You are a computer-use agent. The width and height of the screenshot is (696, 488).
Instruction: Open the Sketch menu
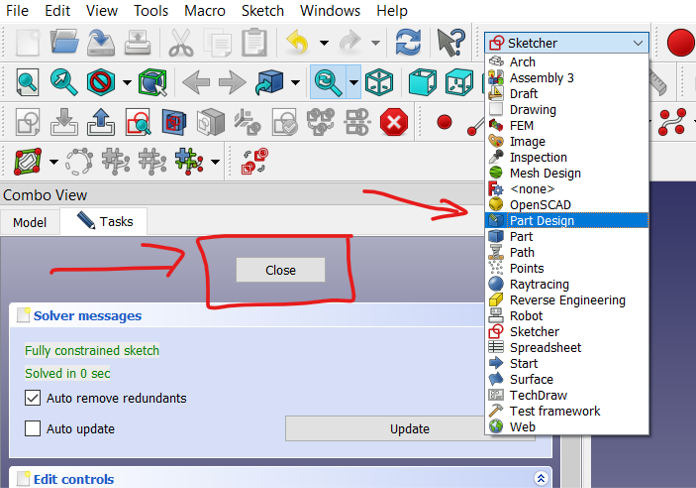tap(262, 11)
